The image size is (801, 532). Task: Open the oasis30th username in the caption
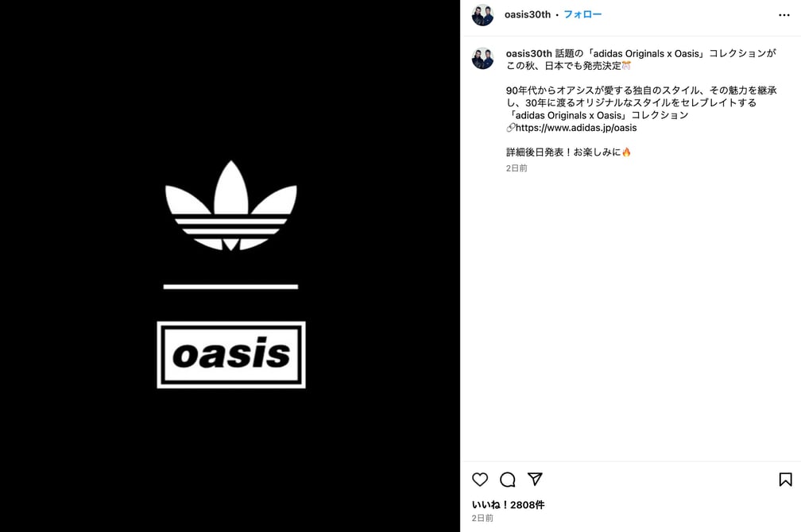[x=528, y=53]
